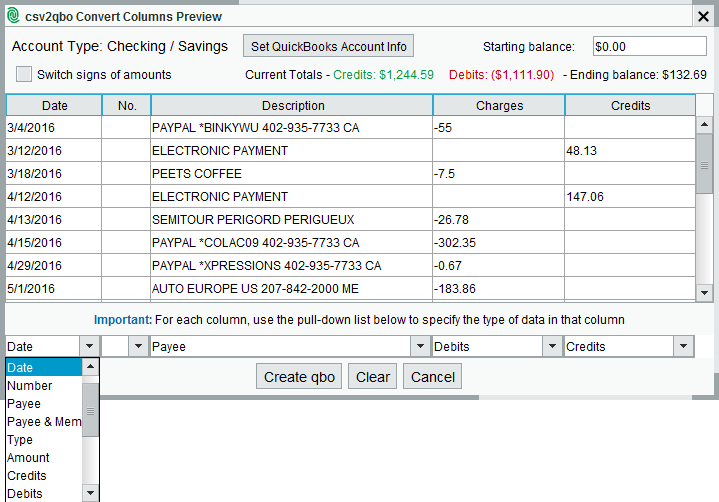719x502 pixels.
Task: Choose Payee & Memo option in list
Action: (x=44, y=422)
